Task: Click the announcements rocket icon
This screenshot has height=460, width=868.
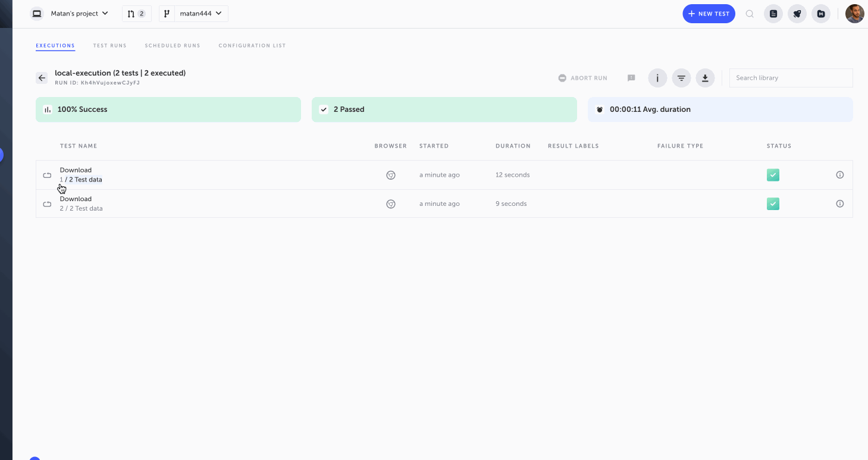Action: click(797, 13)
